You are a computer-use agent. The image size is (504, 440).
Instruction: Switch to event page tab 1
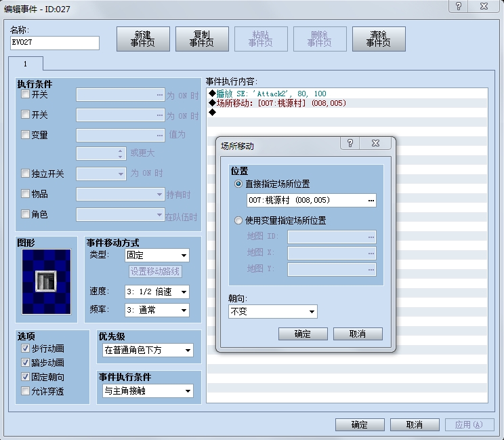pos(25,64)
